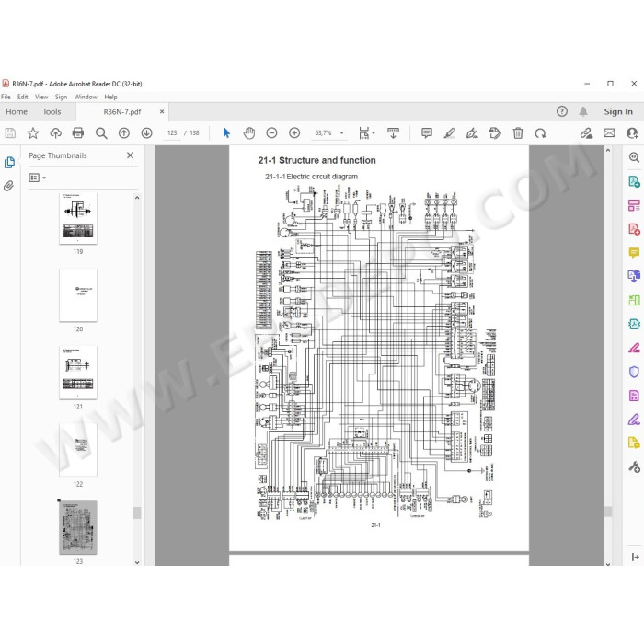Image resolution: width=644 pixels, height=644 pixels.
Task: Bookmark file with star icon
Action: point(33,133)
